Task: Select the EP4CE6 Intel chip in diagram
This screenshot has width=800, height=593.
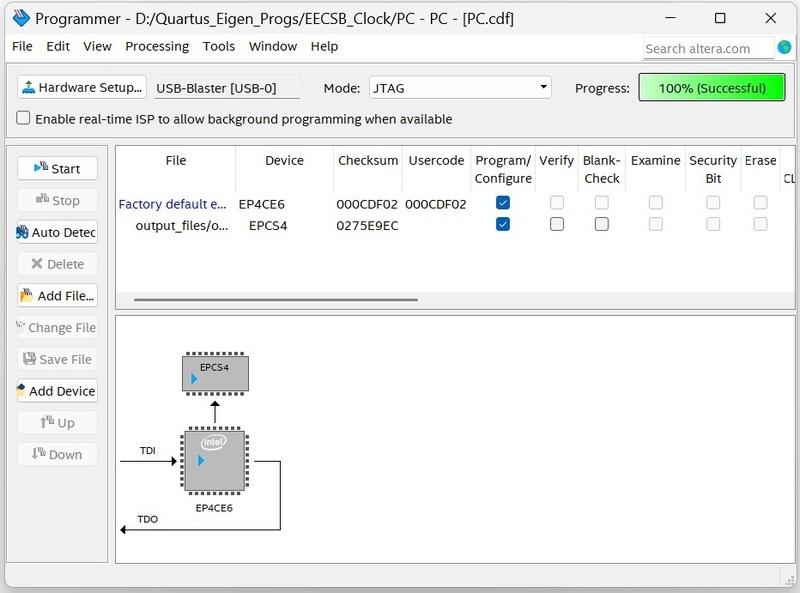Action: point(214,461)
